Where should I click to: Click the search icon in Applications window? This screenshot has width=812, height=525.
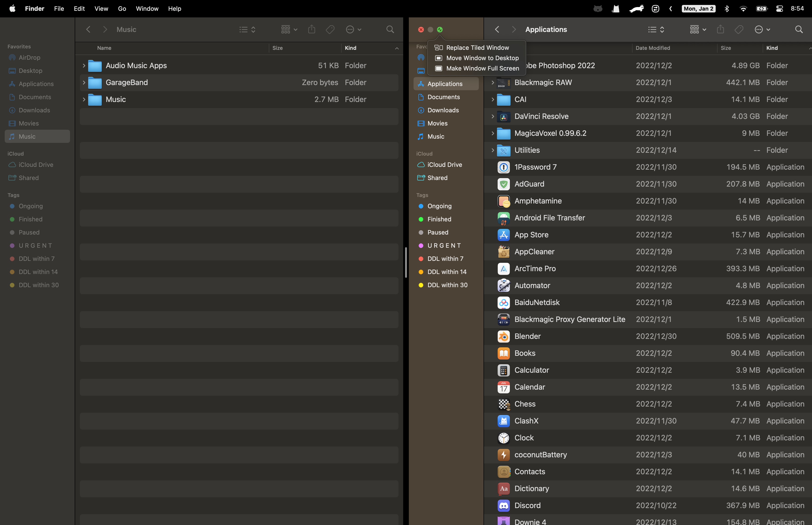point(798,30)
